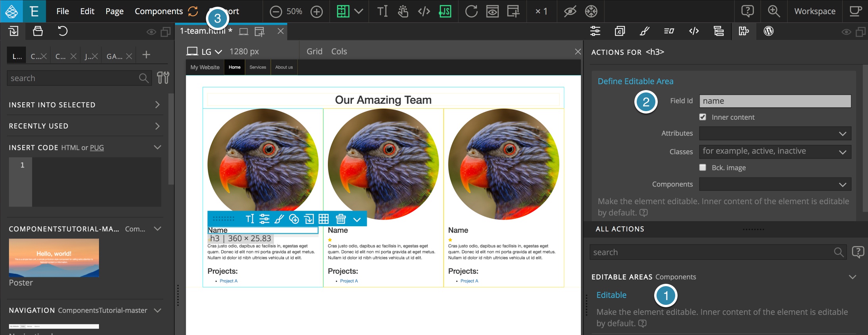Add a new library with plus icon
868x335 pixels.
[x=146, y=55]
